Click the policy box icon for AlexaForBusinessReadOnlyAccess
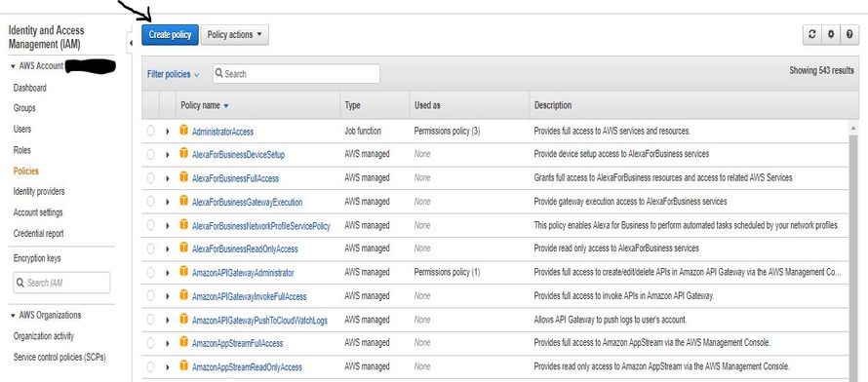 (183, 248)
